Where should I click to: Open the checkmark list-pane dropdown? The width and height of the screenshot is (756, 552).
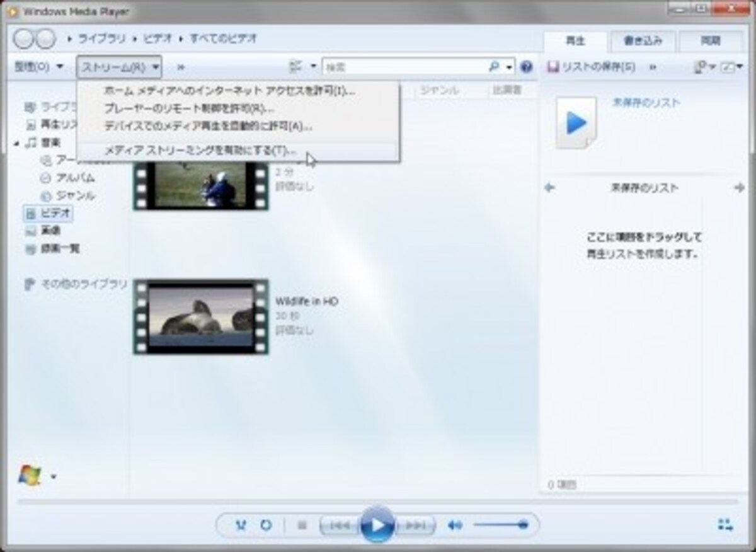730,67
